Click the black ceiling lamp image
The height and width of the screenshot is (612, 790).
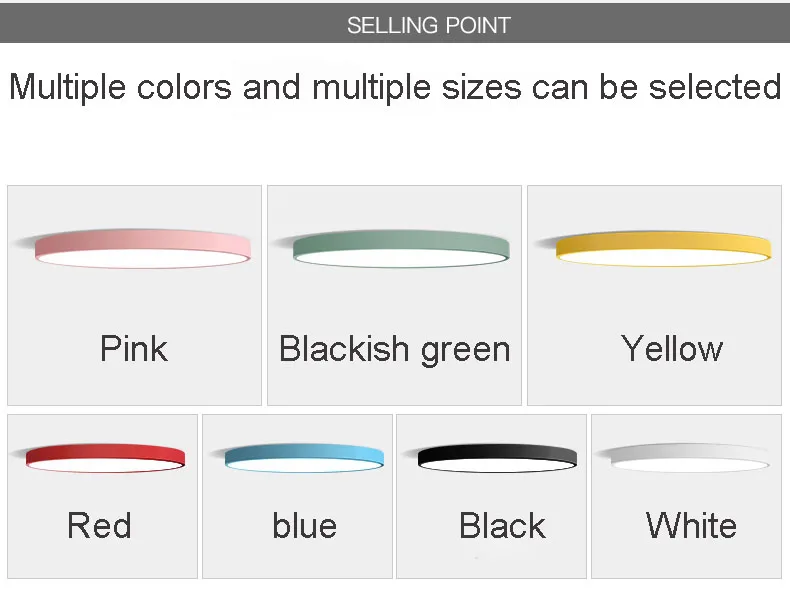pos(497,457)
